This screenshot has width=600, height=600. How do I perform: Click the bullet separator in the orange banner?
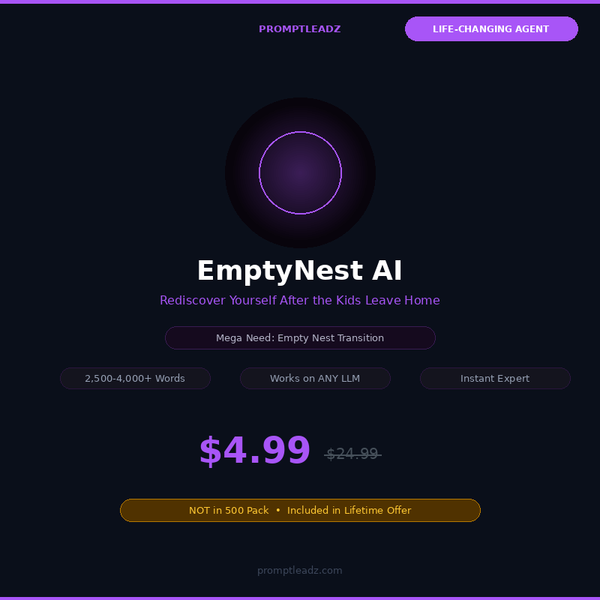(278, 510)
